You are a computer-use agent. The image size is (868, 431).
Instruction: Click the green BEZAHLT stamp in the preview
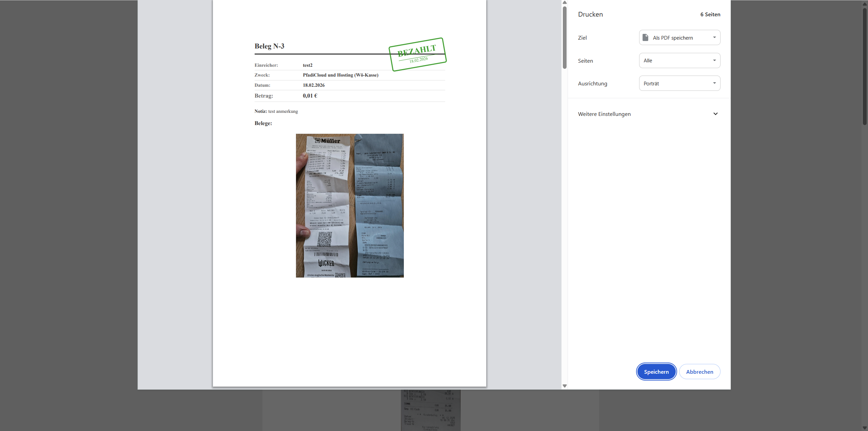[417, 53]
